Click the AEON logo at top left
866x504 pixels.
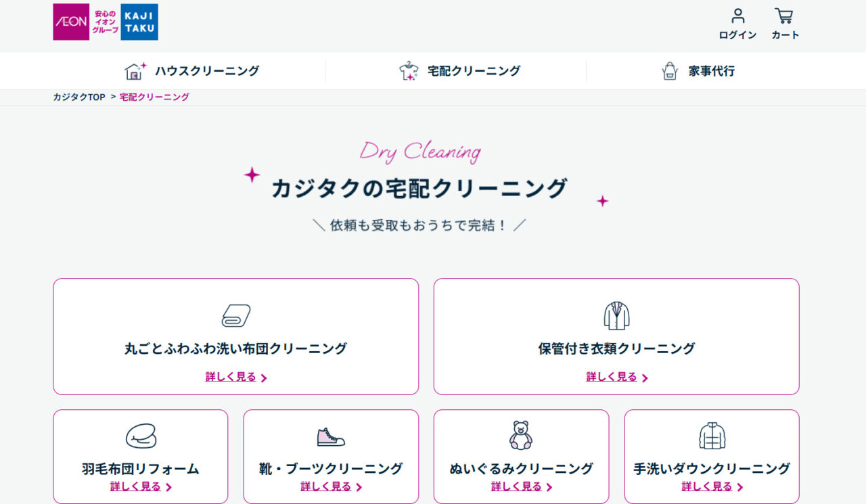pos(70,22)
